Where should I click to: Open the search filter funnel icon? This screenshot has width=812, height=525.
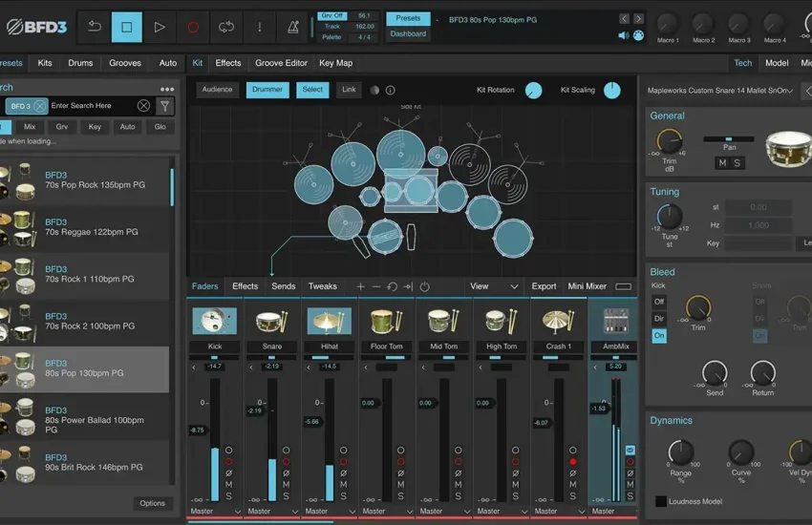click(164, 106)
